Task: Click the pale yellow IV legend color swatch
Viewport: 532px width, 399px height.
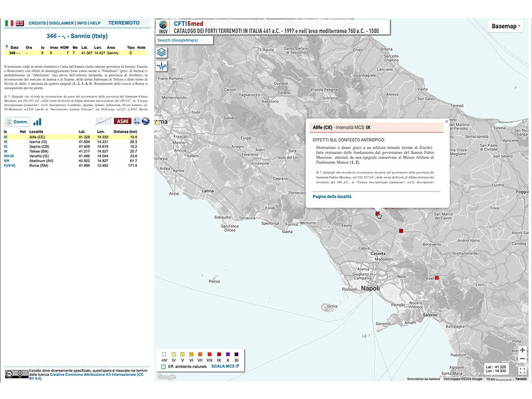Action: [174, 354]
